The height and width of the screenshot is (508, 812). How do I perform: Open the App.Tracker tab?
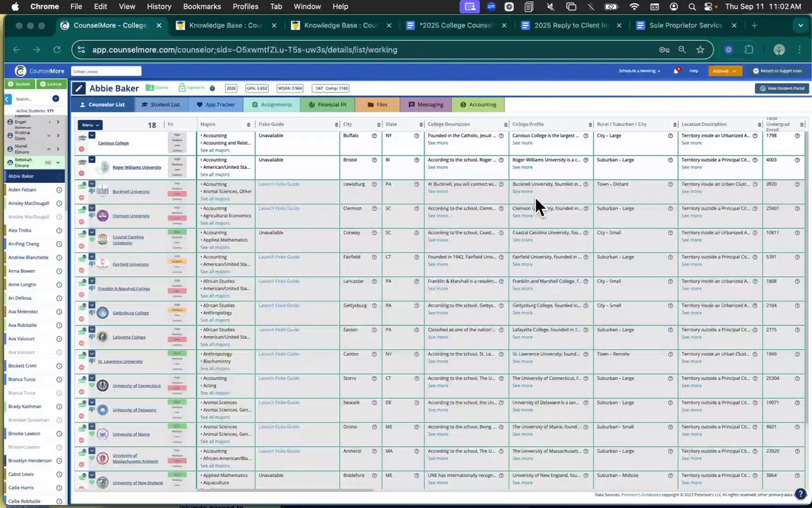pos(216,105)
